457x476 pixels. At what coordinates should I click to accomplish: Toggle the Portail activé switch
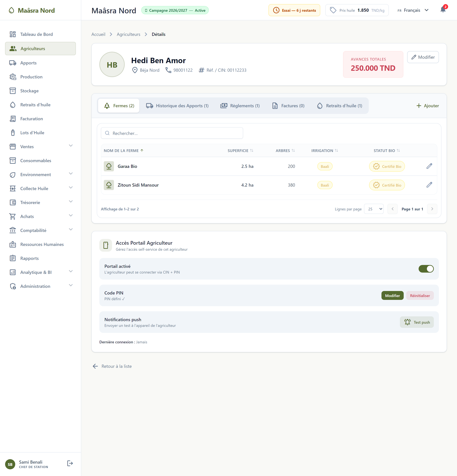point(426,269)
